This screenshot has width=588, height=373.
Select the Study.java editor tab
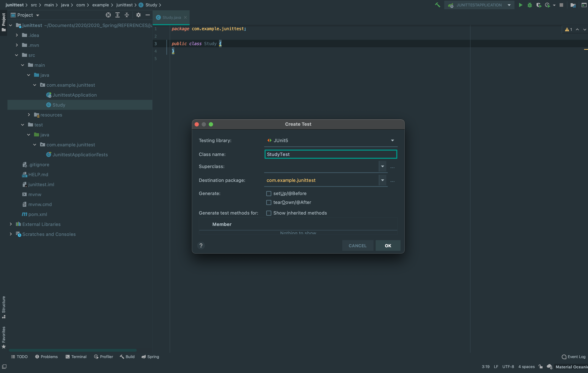pos(171,18)
